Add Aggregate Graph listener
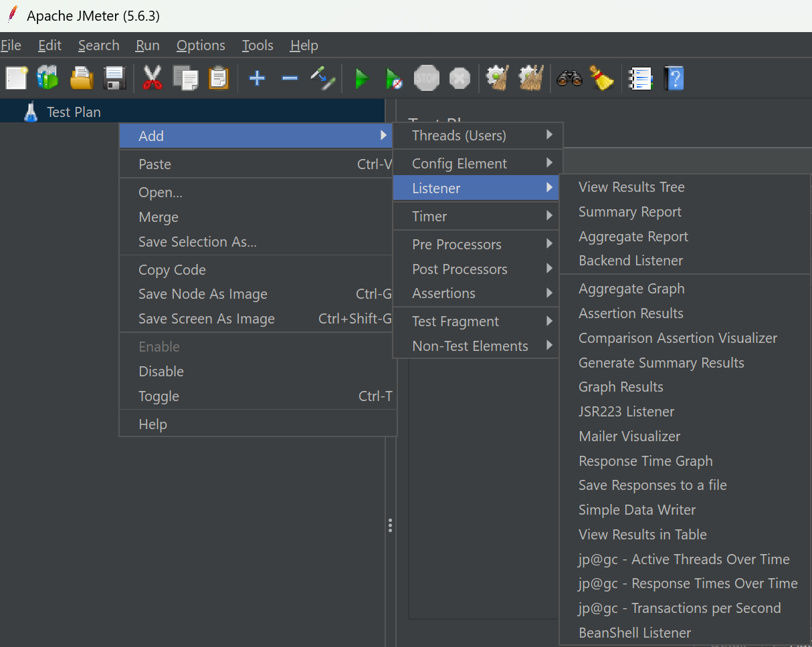Screen dimensions: 812x647 pyautogui.click(x=685, y=289)
